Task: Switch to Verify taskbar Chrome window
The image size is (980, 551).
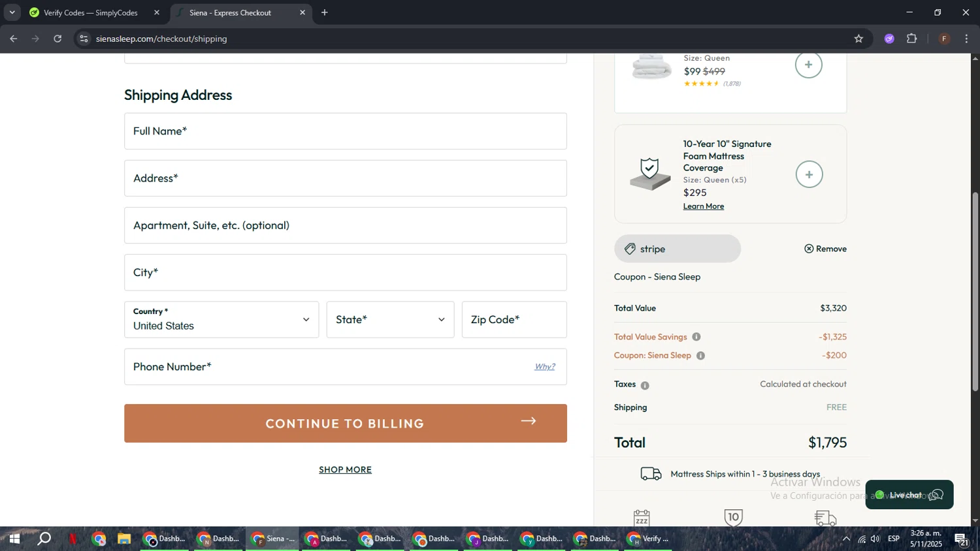Action: point(648,539)
